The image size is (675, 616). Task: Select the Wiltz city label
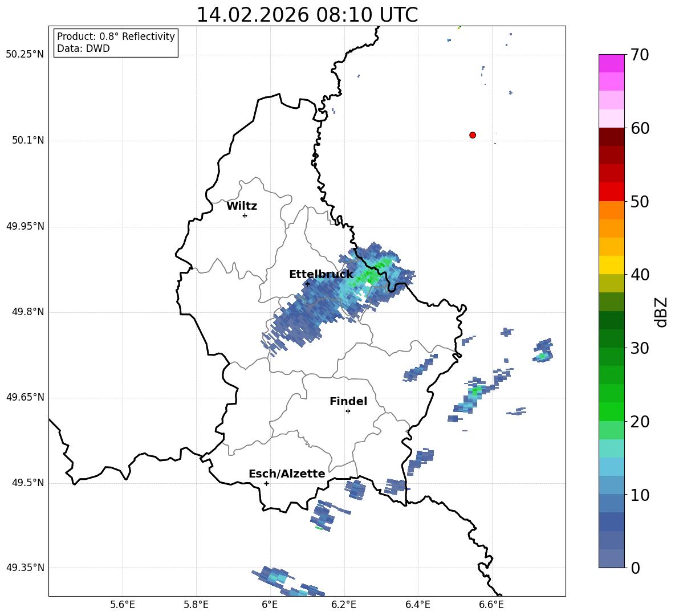(242, 206)
